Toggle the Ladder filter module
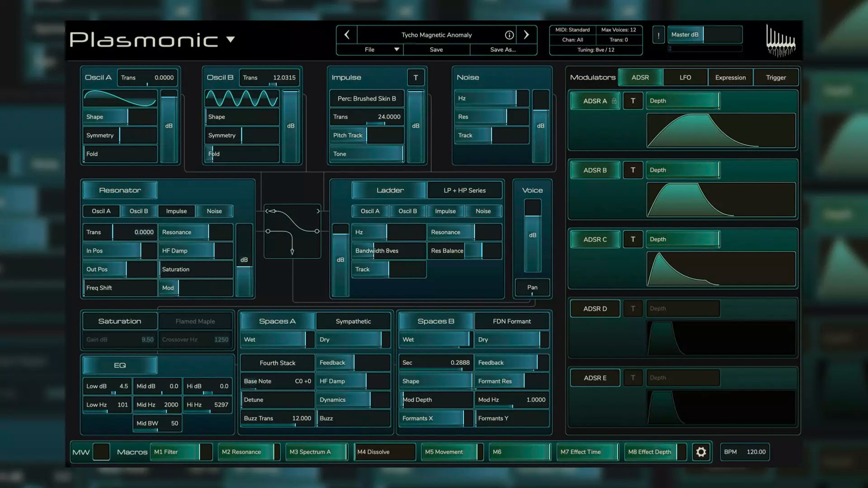This screenshot has width=868, height=488. (x=390, y=190)
